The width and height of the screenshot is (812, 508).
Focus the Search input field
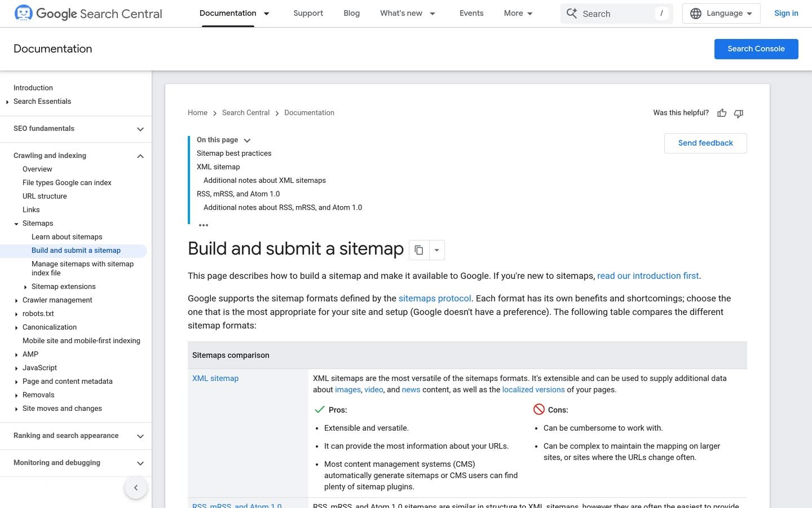(x=616, y=14)
